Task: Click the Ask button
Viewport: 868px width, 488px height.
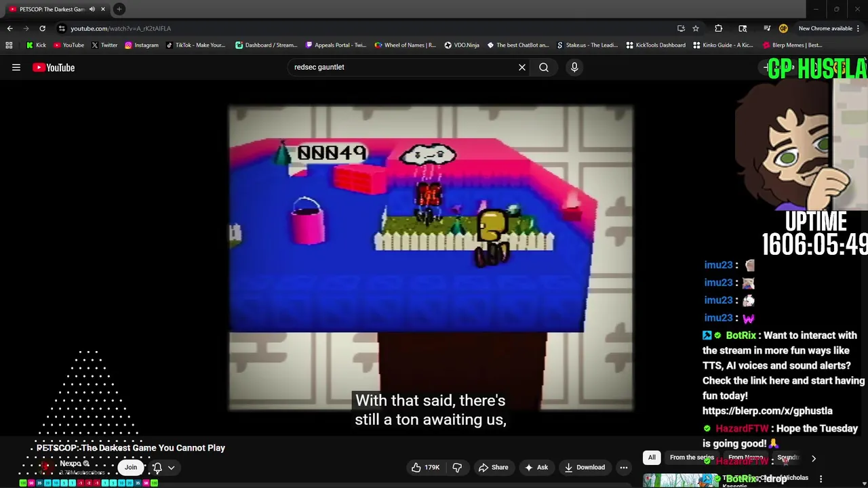Action: tap(536, 467)
